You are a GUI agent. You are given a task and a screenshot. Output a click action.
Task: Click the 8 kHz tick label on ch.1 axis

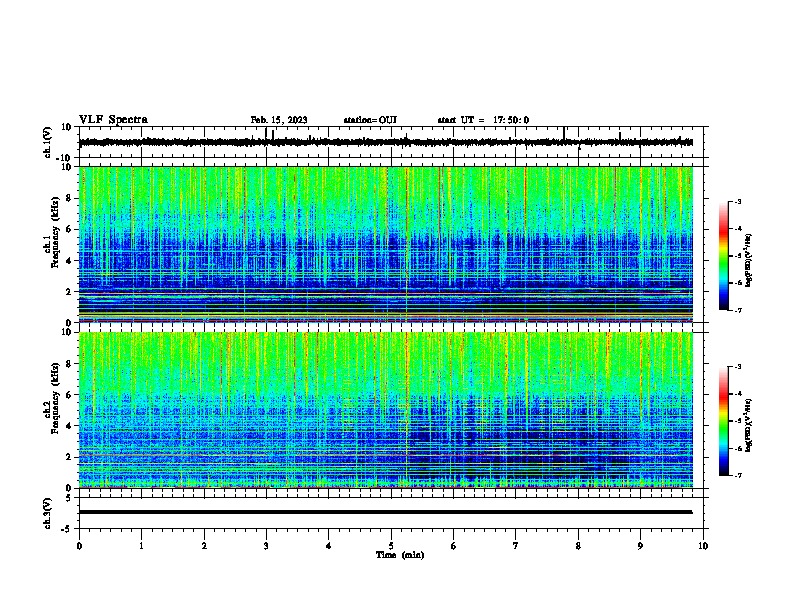[x=69, y=198]
